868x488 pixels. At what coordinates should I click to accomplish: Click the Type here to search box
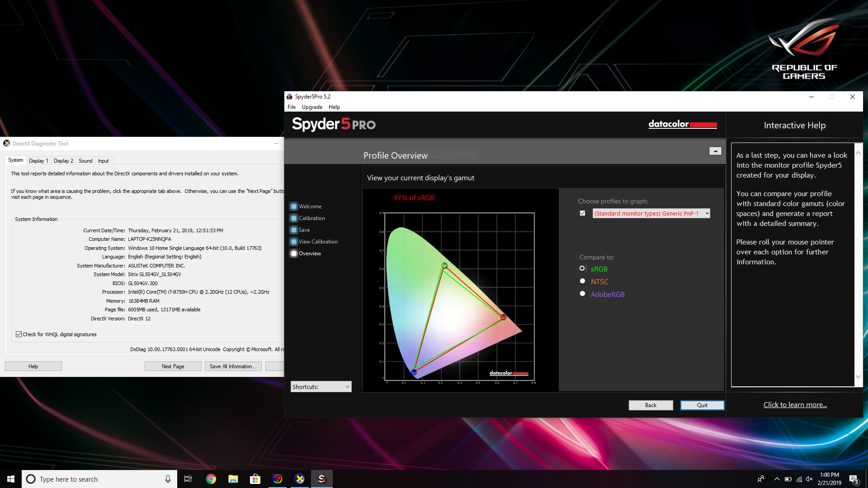(99, 479)
